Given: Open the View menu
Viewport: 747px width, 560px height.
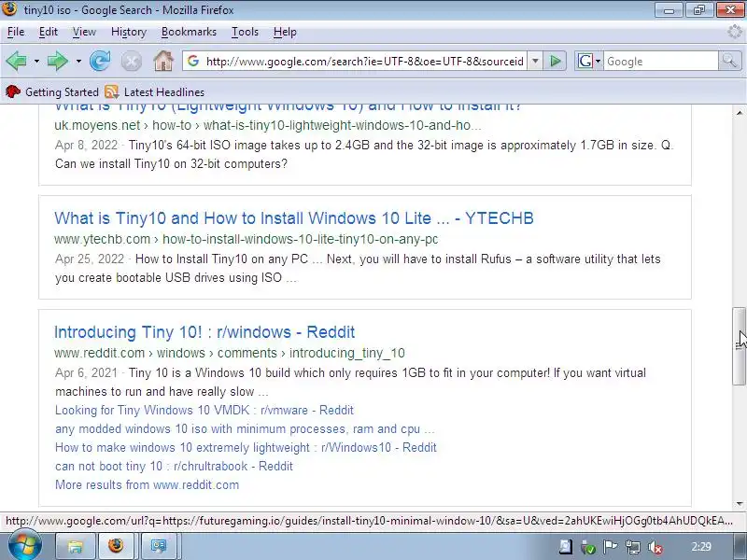Looking at the screenshot, I should click(84, 32).
